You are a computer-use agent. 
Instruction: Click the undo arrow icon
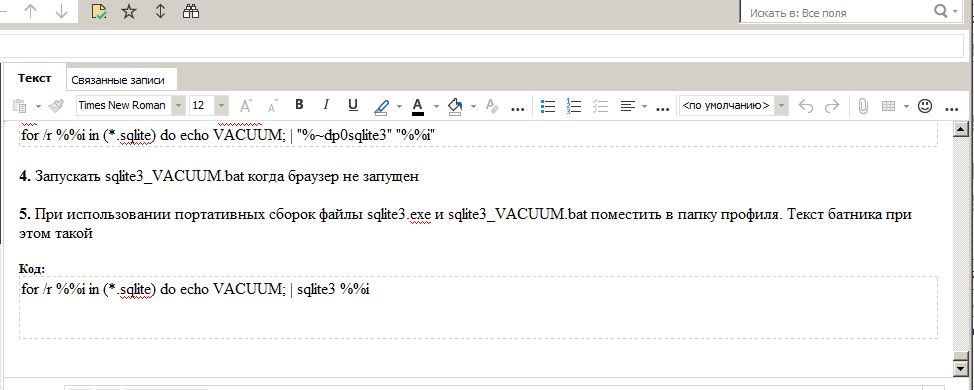coord(806,106)
